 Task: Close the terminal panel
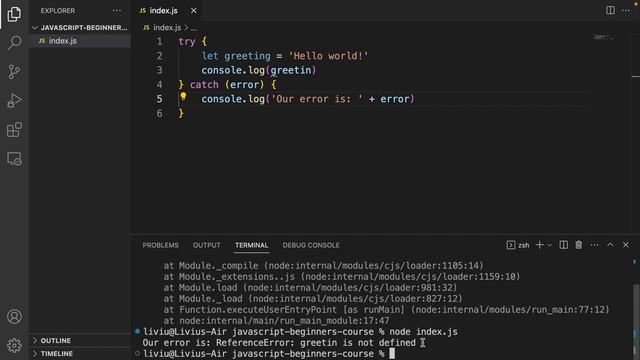[626, 245]
